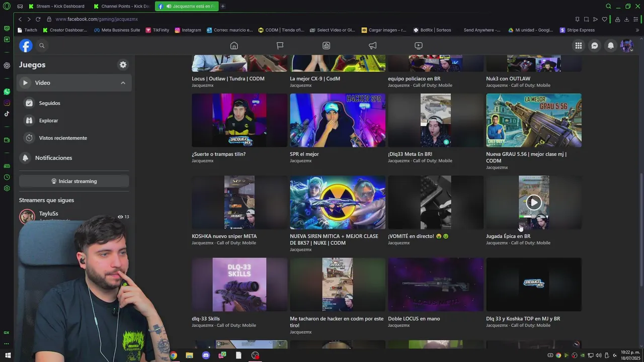Viewport: 644px width, 362px height.
Task: Open Chrome from the taskbar
Action: (x=173, y=355)
